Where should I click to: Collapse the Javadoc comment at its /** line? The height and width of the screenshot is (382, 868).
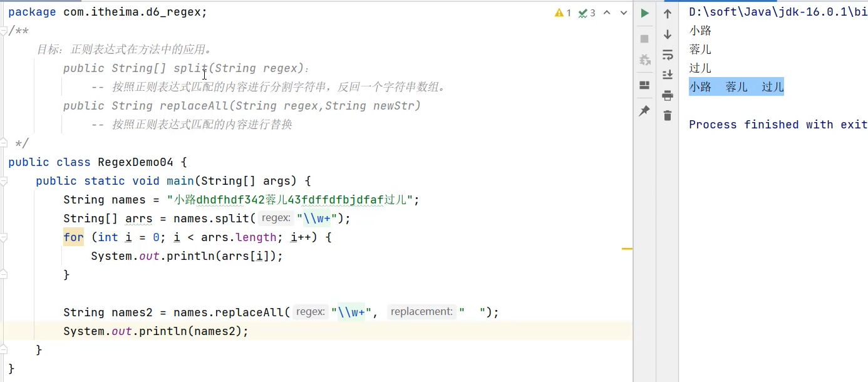pos(4,31)
